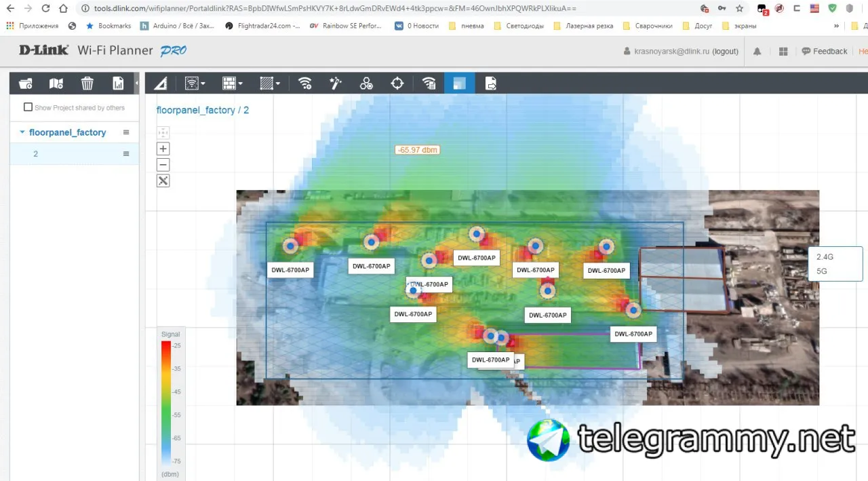Viewport: 868px width, 481px height.
Task: Open the Bookmarks bookmark
Action: pyautogui.click(x=108, y=26)
